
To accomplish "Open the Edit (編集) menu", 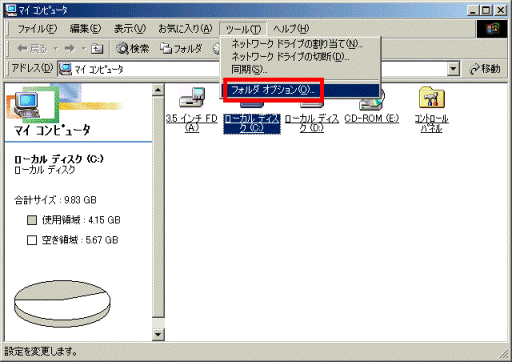I will click(85, 29).
